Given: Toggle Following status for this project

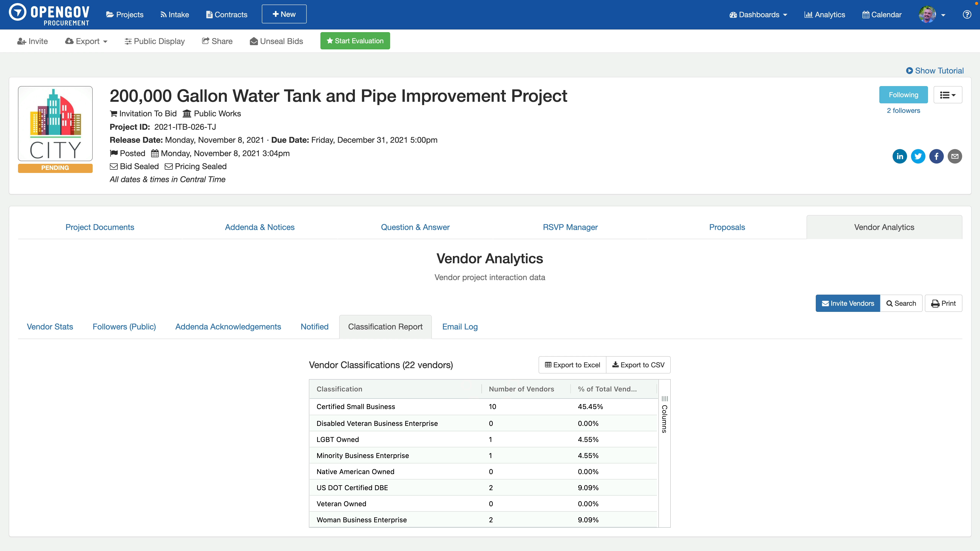Looking at the screenshot, I should click(x=903, y=95).
